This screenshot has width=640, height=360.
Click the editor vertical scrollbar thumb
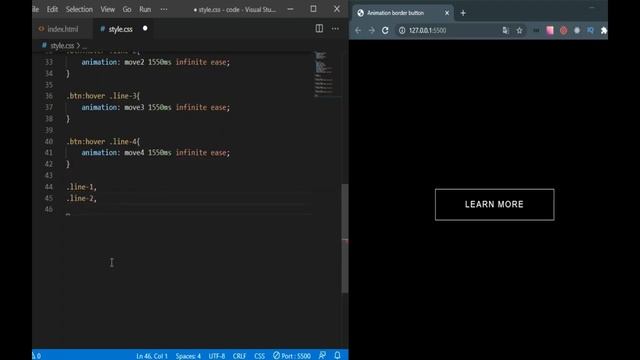345,239
